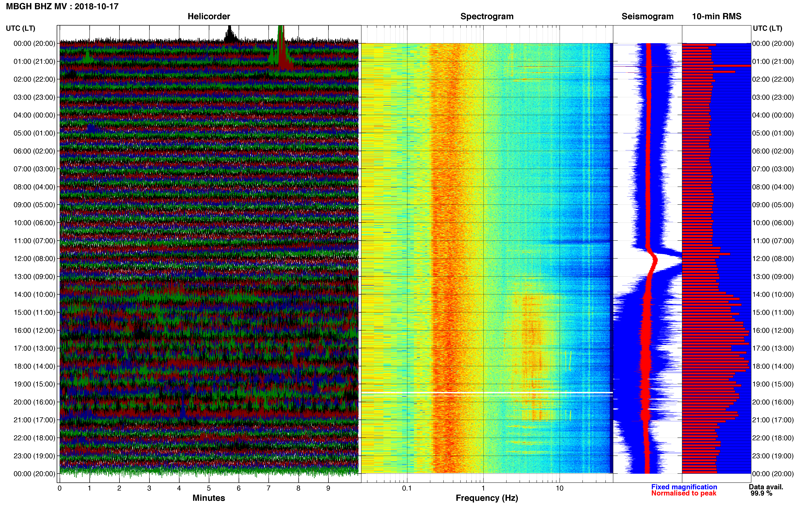Click the 13:00 (09:00) label beside the RMS panel
Viewport: 812px width, 508px height.
[773, 277]
